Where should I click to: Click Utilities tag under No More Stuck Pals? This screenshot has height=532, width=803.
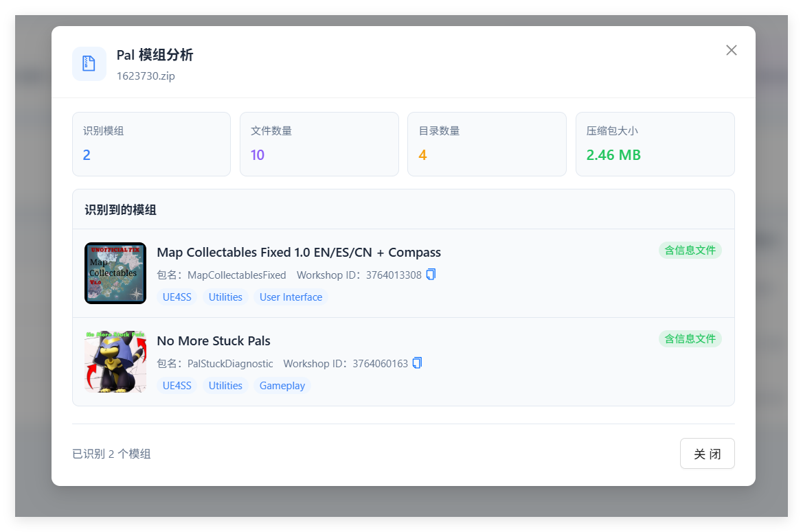225,386
